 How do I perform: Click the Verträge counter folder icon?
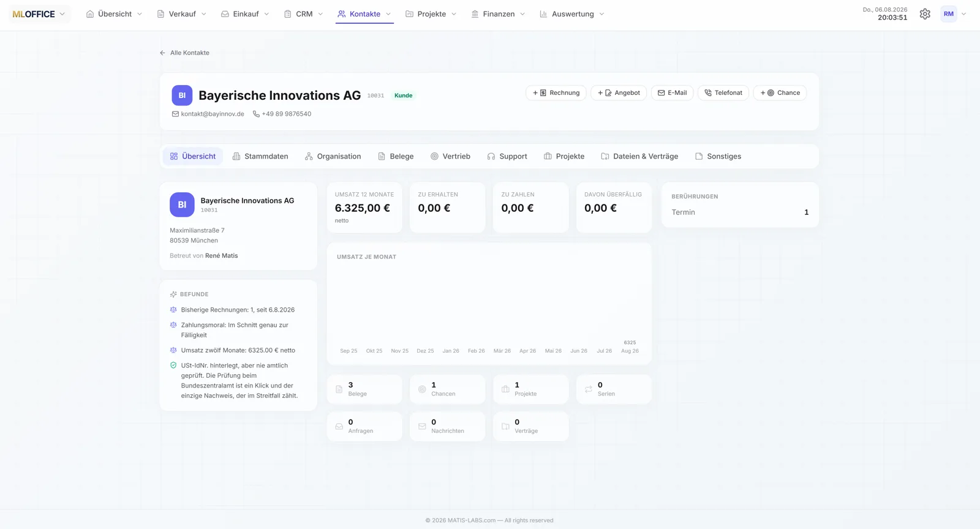pyautogui.click(x=505, y=426)
